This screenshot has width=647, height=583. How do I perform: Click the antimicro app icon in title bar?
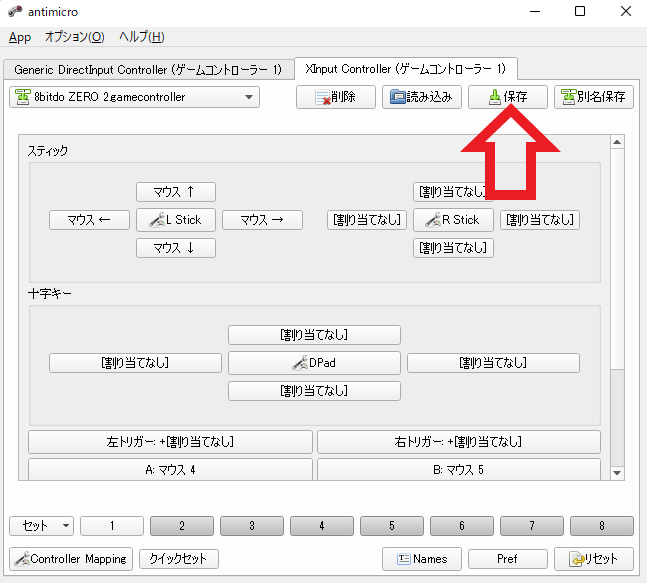tap(15, 12)
